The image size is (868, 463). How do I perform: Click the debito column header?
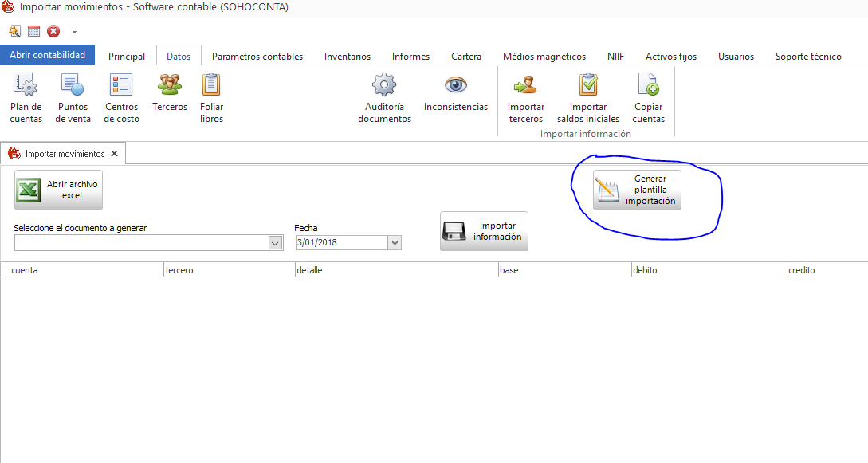(708, 270)
